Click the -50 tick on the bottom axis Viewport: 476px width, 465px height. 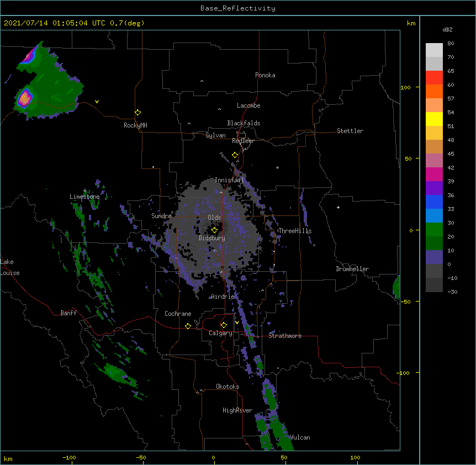pyautogui.click(x=141, y=457)
